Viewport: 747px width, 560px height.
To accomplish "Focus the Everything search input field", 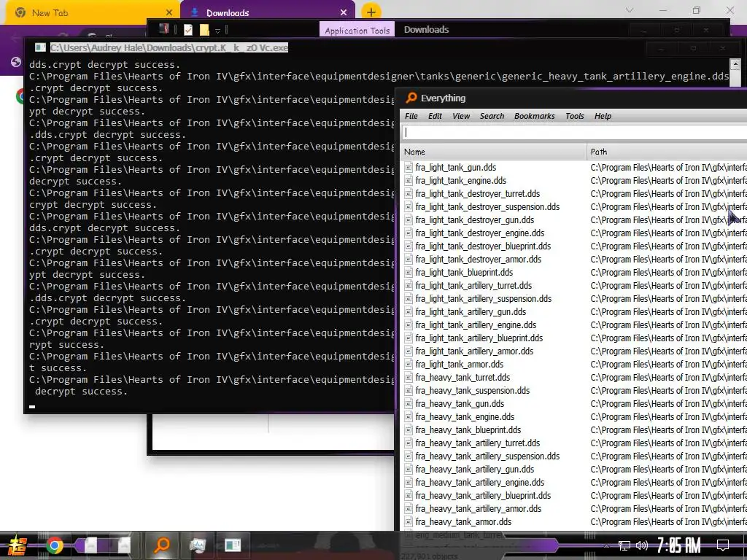I will click(574, 133).
